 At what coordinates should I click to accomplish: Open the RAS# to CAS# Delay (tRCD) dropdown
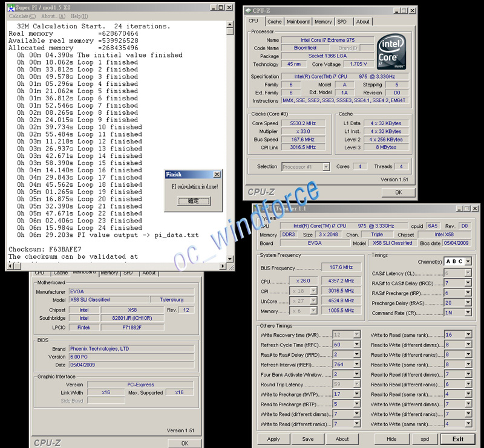pyautogui.click(x=468, y=283)
